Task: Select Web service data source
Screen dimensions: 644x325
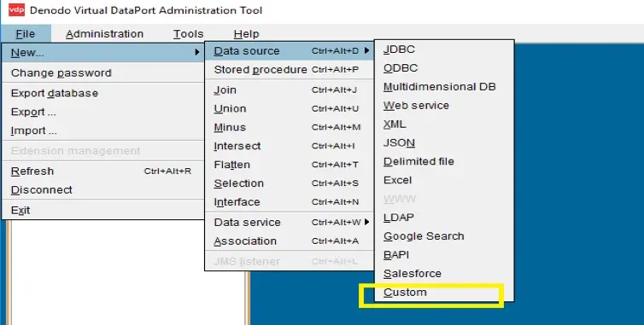Action: pyautogui.click(x=444, y=106)
